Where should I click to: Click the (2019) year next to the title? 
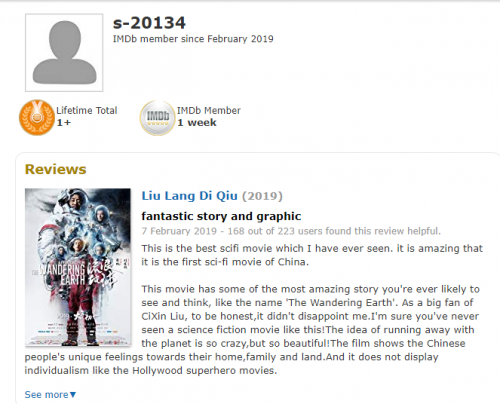click(x=262, y=196)
